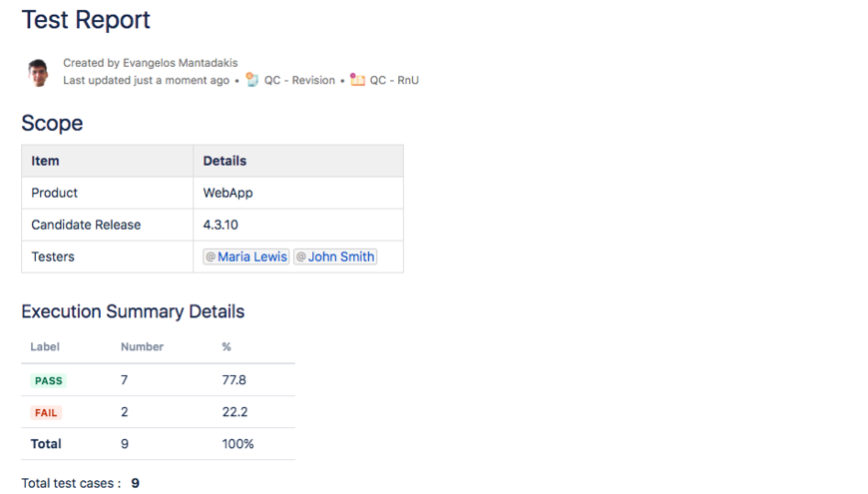This screenshot has width=868, height=494.
Task: Click the Execution Summary Details heading
Action: (x=133, y=311)
